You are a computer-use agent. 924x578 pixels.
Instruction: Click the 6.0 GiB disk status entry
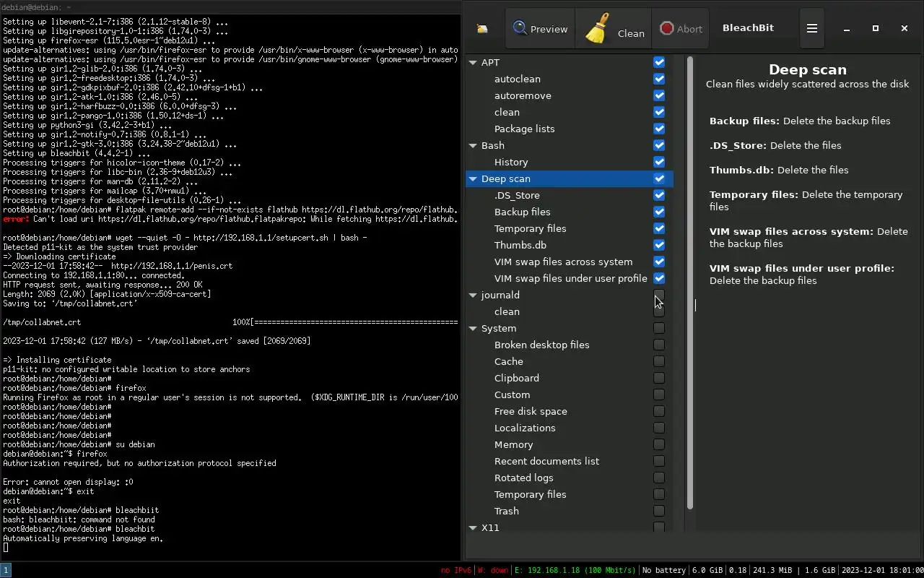pyautogui.click(x=707, y=570)
